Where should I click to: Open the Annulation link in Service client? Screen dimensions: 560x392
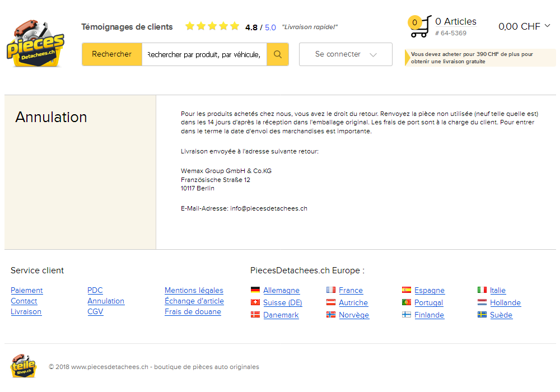(106, 301)
